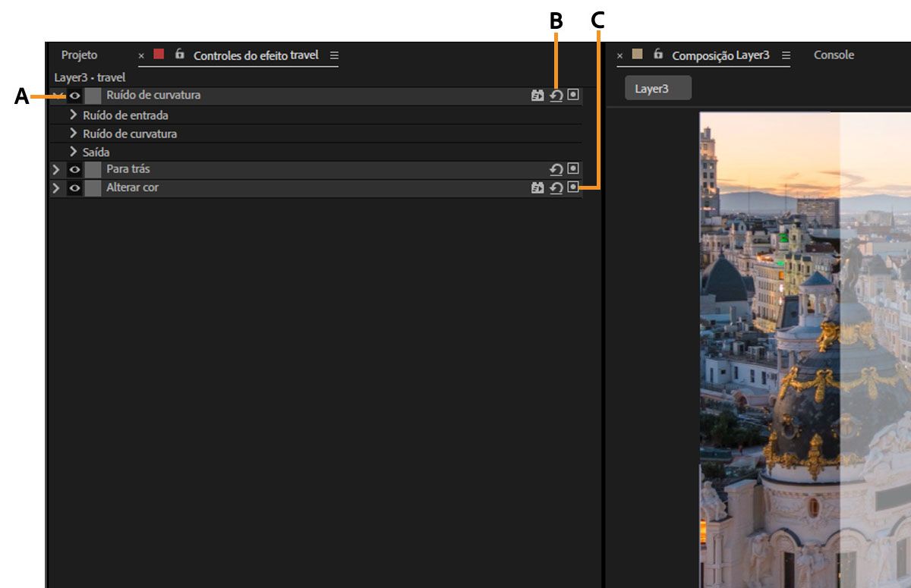
Task: Switch to the Projeto tab
Action: pos(79,55)
